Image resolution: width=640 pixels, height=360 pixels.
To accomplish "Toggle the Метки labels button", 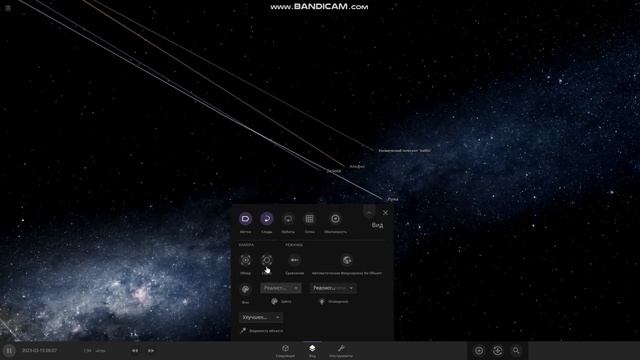I will tap(245, 219).
